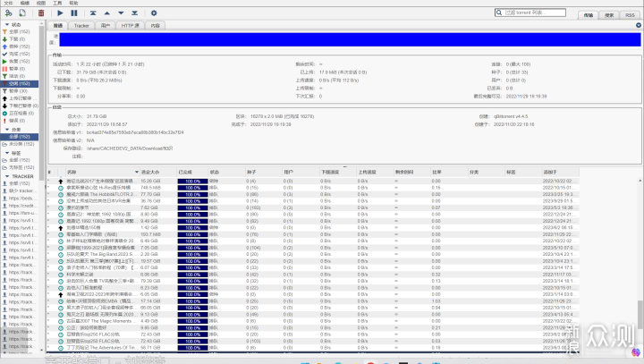Click the pause toolbar icon
The image size is (644, 364).
74,13
